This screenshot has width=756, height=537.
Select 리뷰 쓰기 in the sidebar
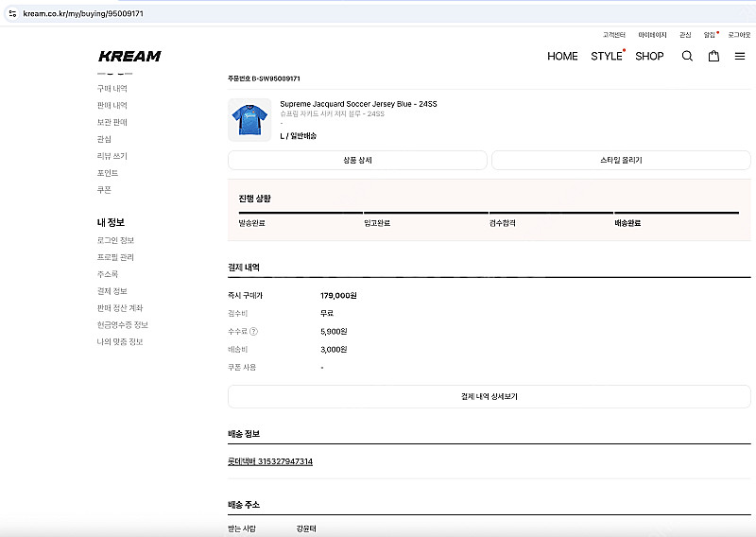click(112, 156)
